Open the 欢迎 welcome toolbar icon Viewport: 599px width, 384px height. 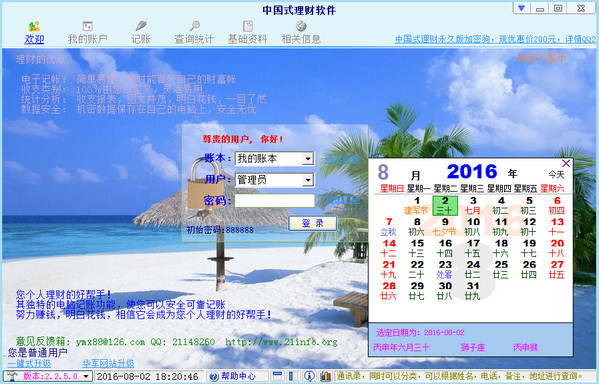[34, 27]
